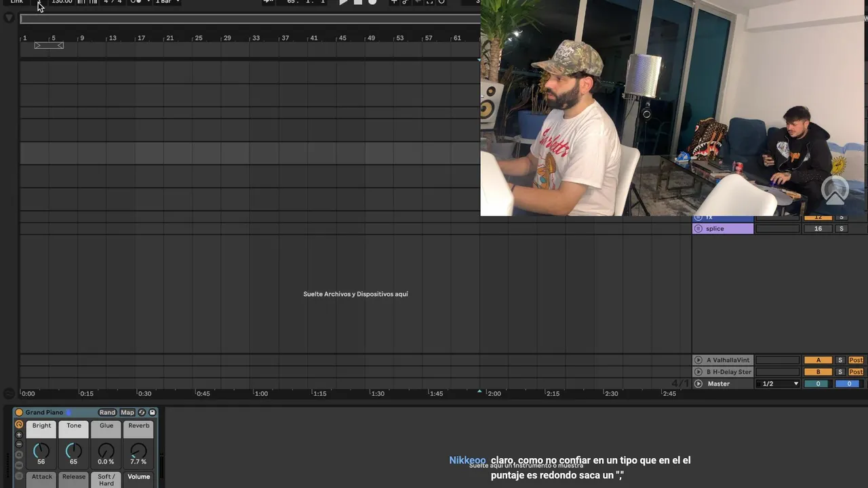Click bar 33 on the beat ruler
The width and height of the screenshot is (868, 488).
256,38
